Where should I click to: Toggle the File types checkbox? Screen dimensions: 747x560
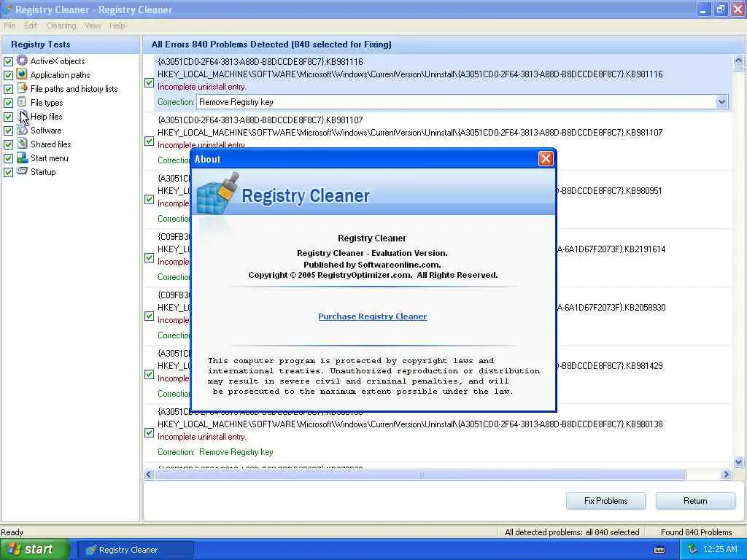tap(9, 102)
